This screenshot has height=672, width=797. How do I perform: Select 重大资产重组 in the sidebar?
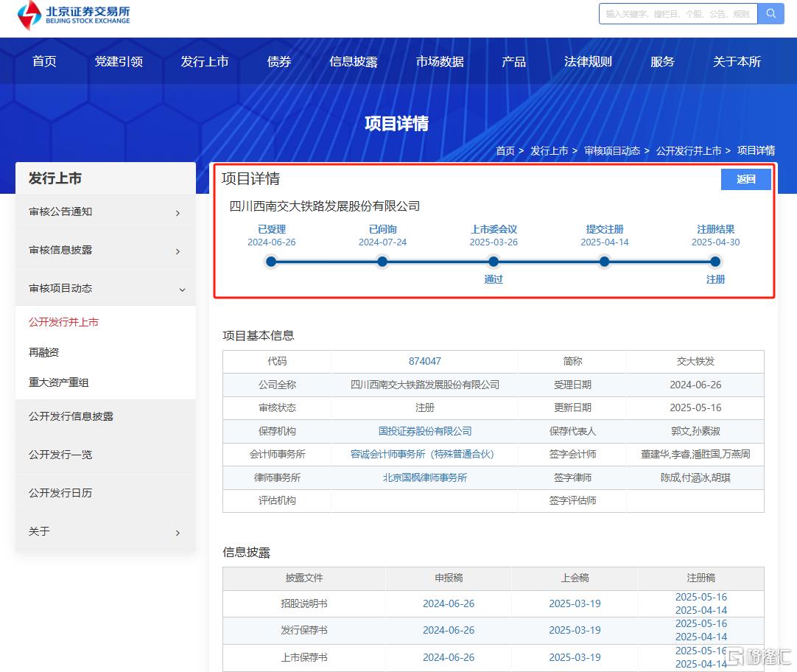coord(58,382)
